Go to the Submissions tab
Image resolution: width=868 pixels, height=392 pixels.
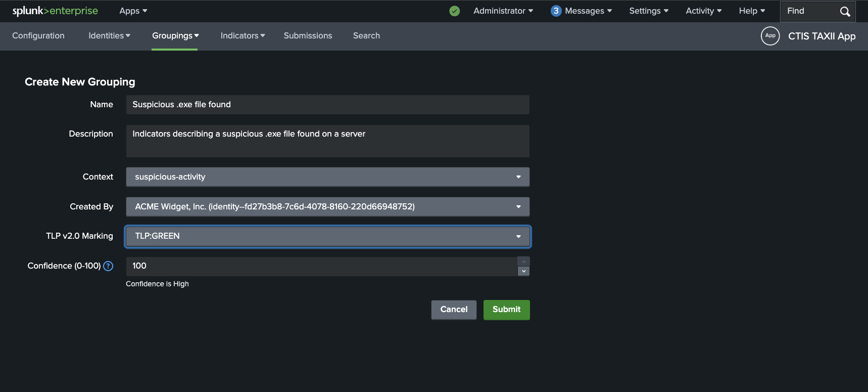pyautogui.click(x=308, y=36)
